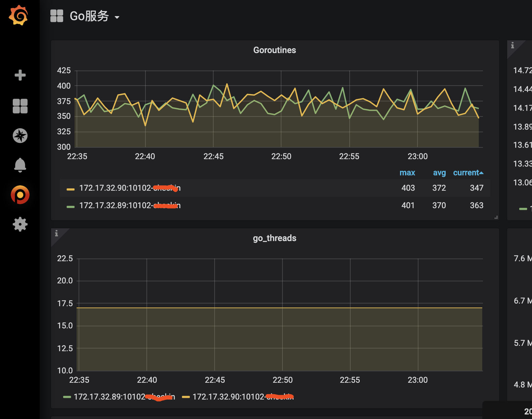Sort legend by max column
This screenshot has height=419, width=532.
click(407, 173)
